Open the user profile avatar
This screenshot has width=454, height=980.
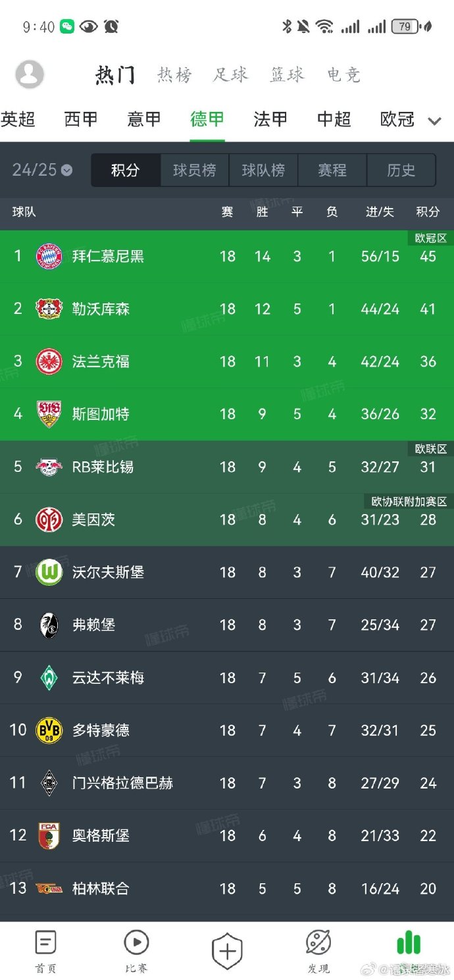[x=30, y=74]
